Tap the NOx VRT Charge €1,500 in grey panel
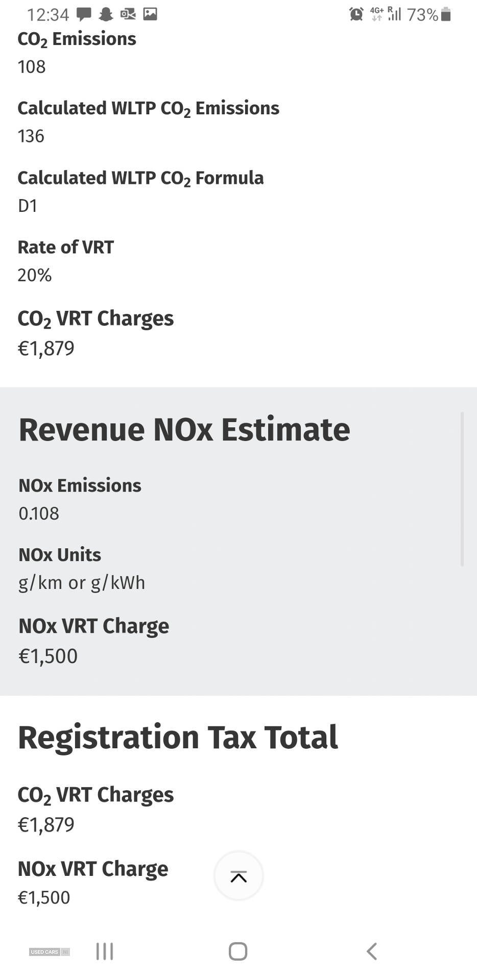The image size is (477, 980). (48, 656)
